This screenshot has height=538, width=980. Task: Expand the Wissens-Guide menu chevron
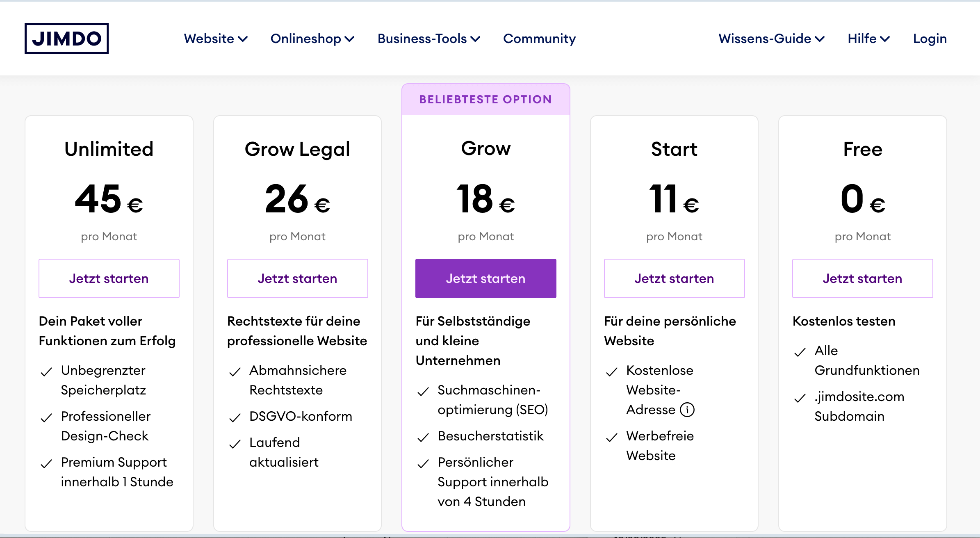pyautogui.click(x=820, y=39)
